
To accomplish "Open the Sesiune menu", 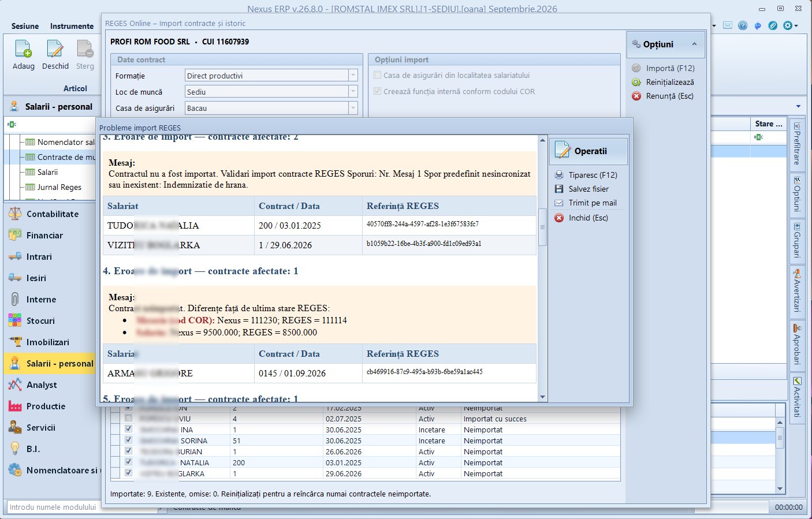I will [x=25, y=26].
